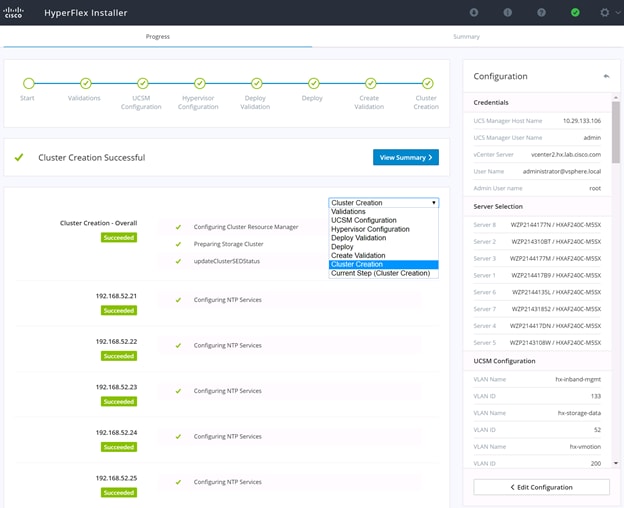Click the Create Validation step circle

pos(370,83)
